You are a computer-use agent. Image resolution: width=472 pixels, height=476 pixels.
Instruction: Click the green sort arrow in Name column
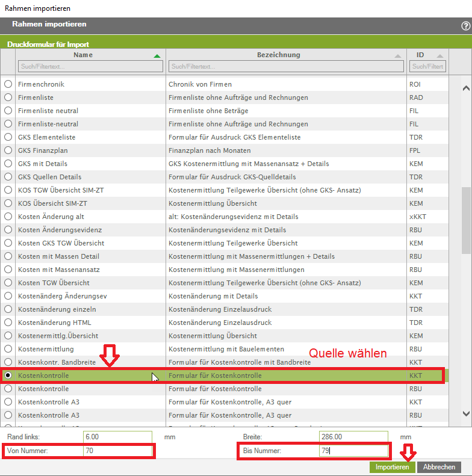coord(157,55)
